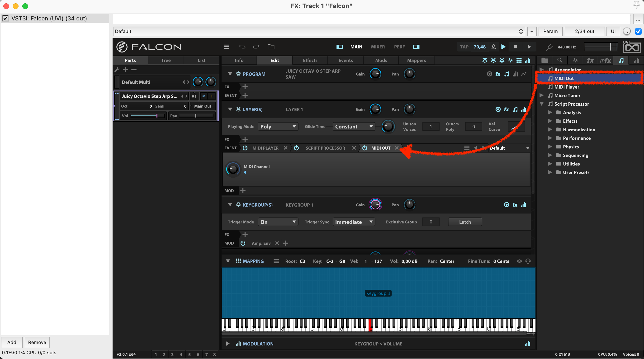Screen dimensions: 644x359
Task: Remove part with the minus icon
Action: pos(134,70)
